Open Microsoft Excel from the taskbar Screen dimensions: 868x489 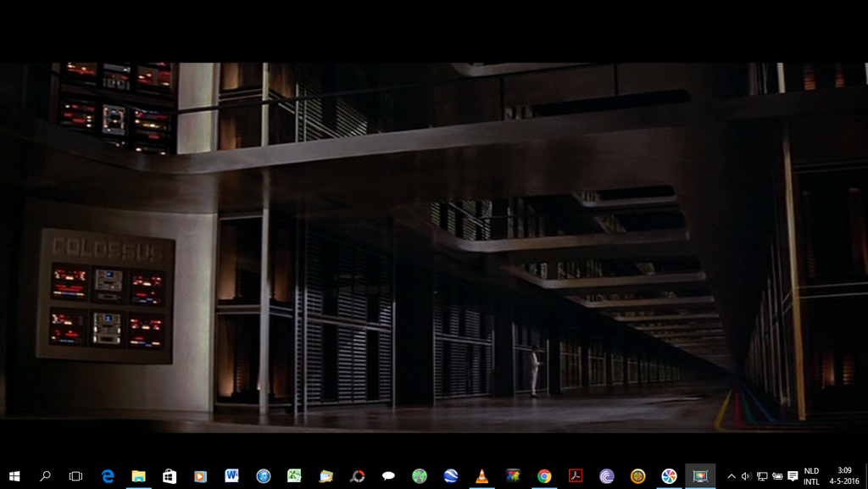tap(294, 475)
